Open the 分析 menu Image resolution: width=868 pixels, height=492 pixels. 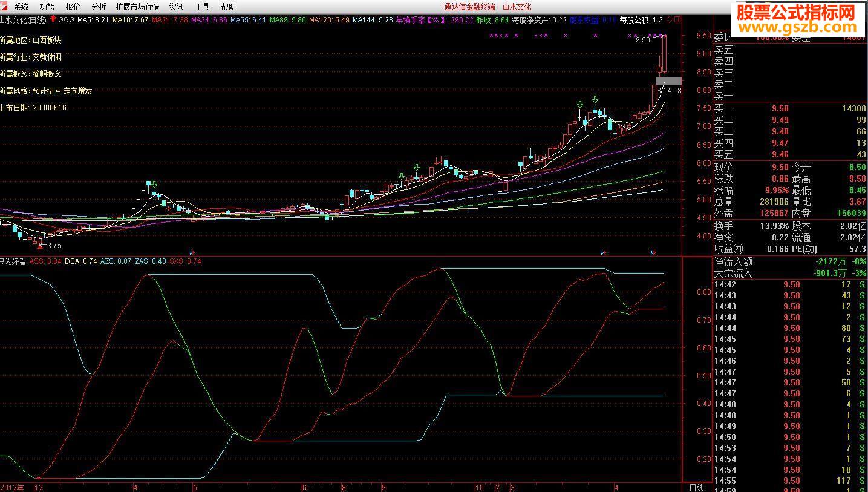click(x=99, y=7)
